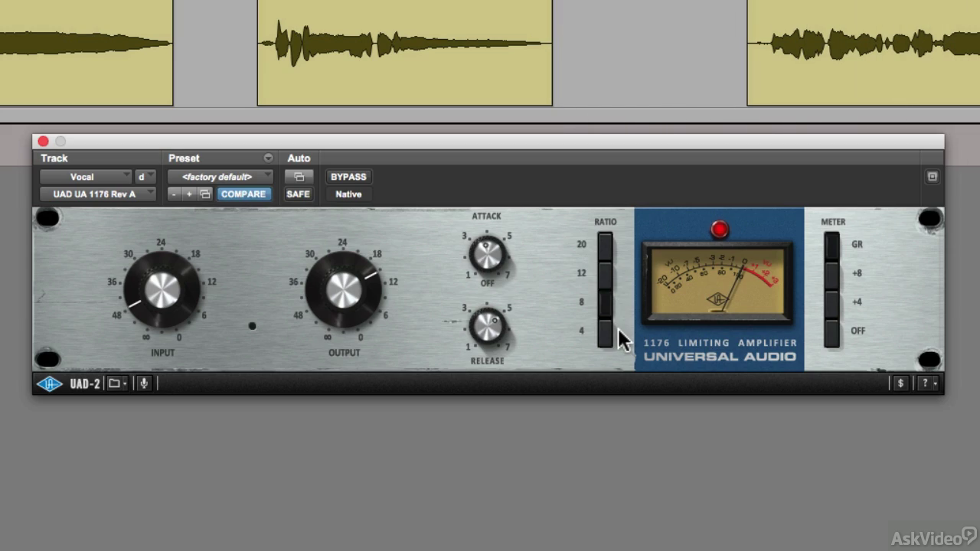Screen dimensions: 980x551
Task: Switch the meter OFF button
Action: click(x=831, y=332)
